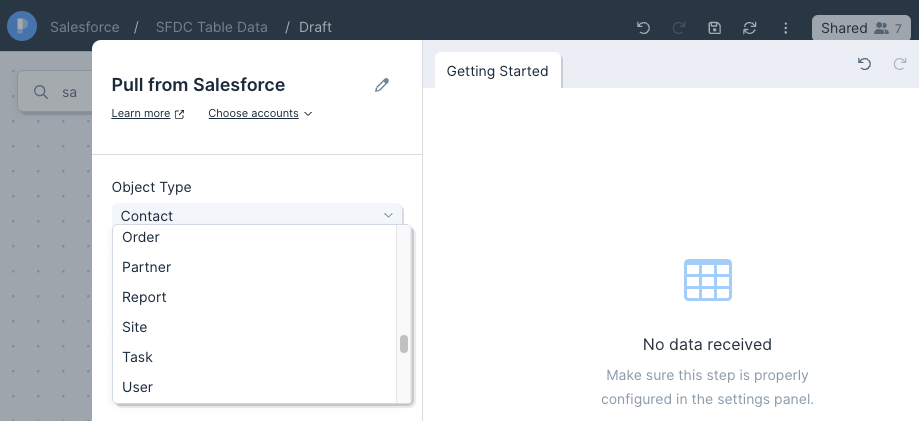Click the redo icon in top bar

679,28
